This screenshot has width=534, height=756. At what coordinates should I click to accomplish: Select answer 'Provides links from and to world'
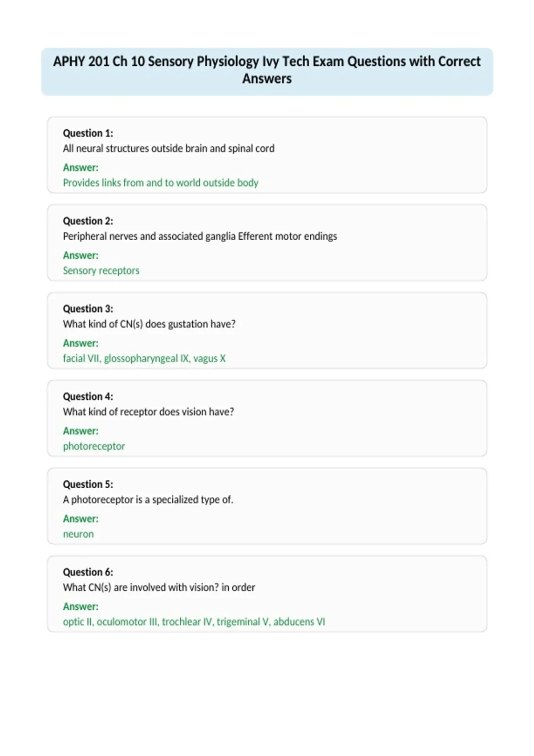132,183
